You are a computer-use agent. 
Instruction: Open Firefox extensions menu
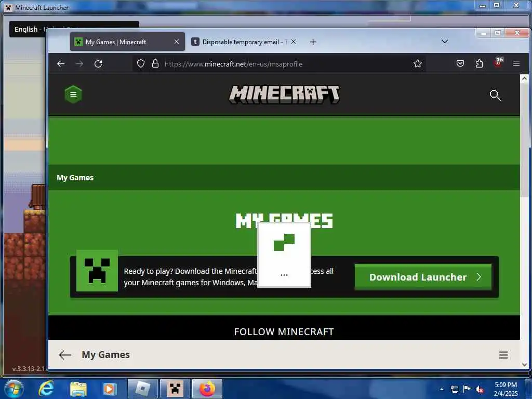point(479,63)
